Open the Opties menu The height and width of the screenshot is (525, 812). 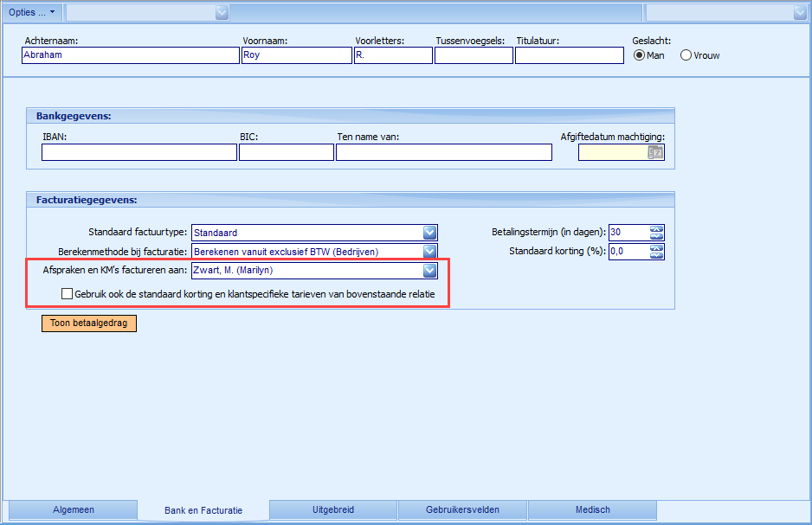tap(32, 12)
